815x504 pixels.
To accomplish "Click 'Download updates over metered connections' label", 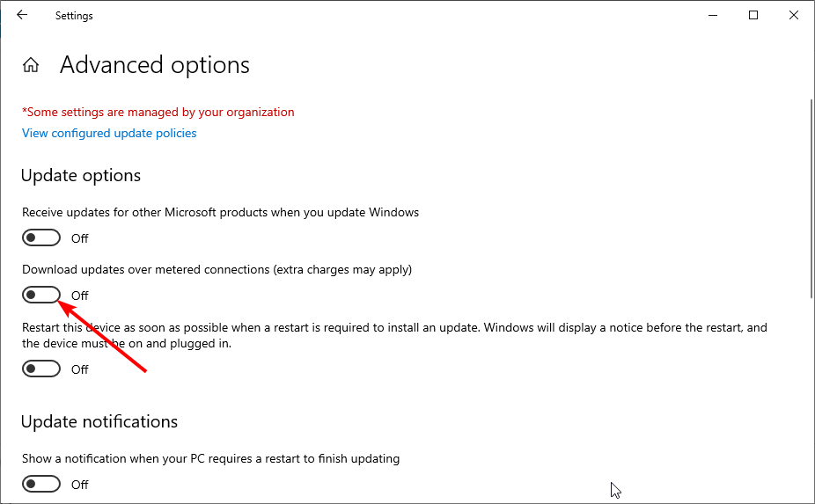I will coord(217,269).
